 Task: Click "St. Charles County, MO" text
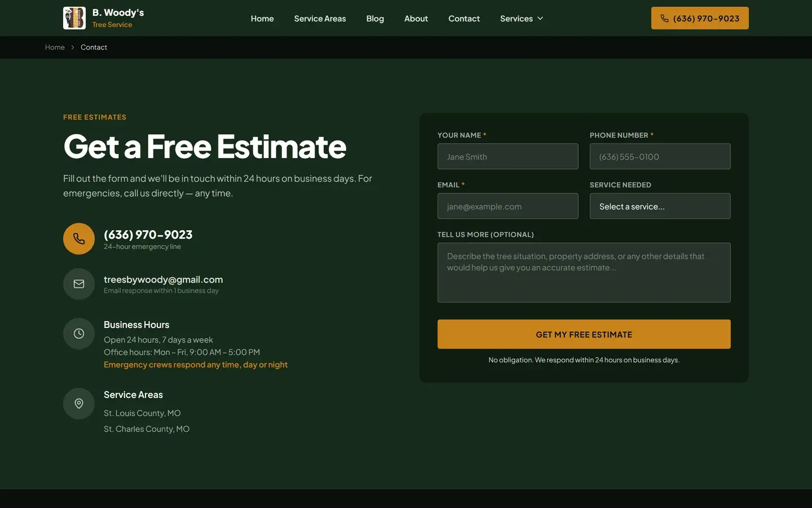[x=147, y=429]
